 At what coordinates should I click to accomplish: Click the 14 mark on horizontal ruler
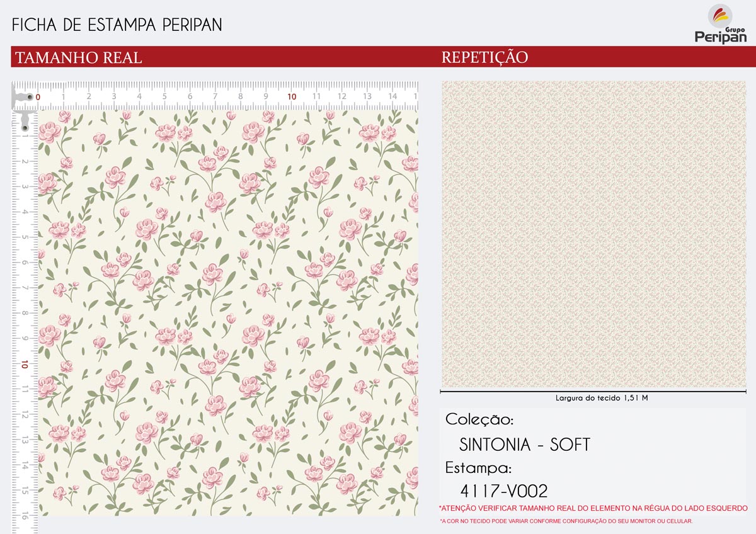[392, 96]
